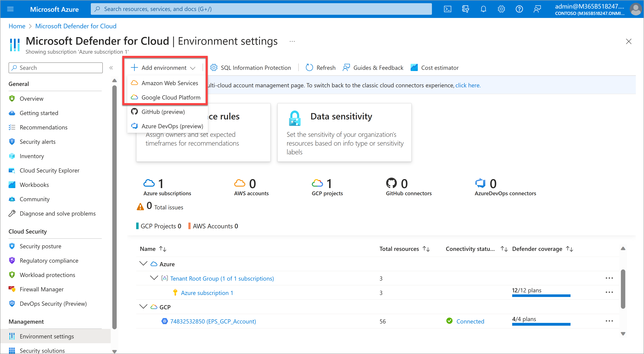The height and width of the screenshot is (354, 644).
Task: Select Google Cloud Platform environment option
Action: coord(171,97)
